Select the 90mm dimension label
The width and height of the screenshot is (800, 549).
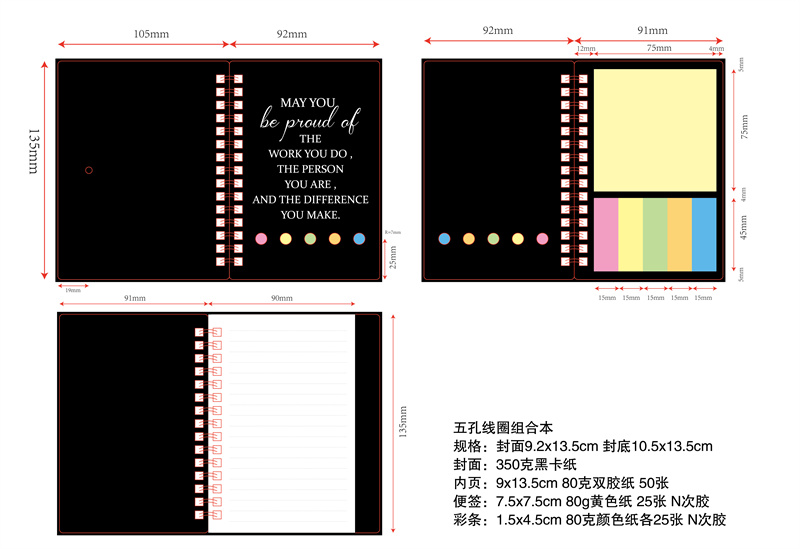281,298
